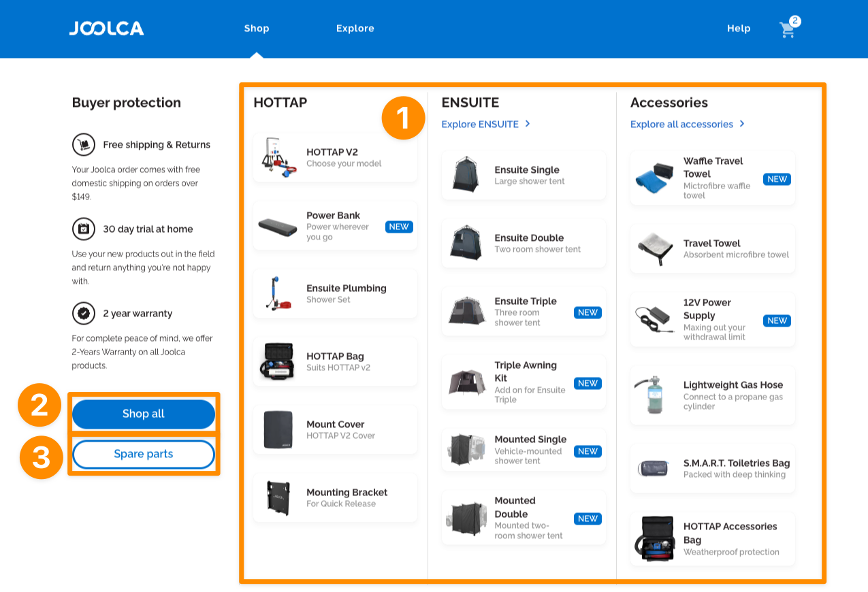Image resolution: width=868 pixels, height=592 pixels.
Task: Open the Power Bank title
Action: pos(334,215)
